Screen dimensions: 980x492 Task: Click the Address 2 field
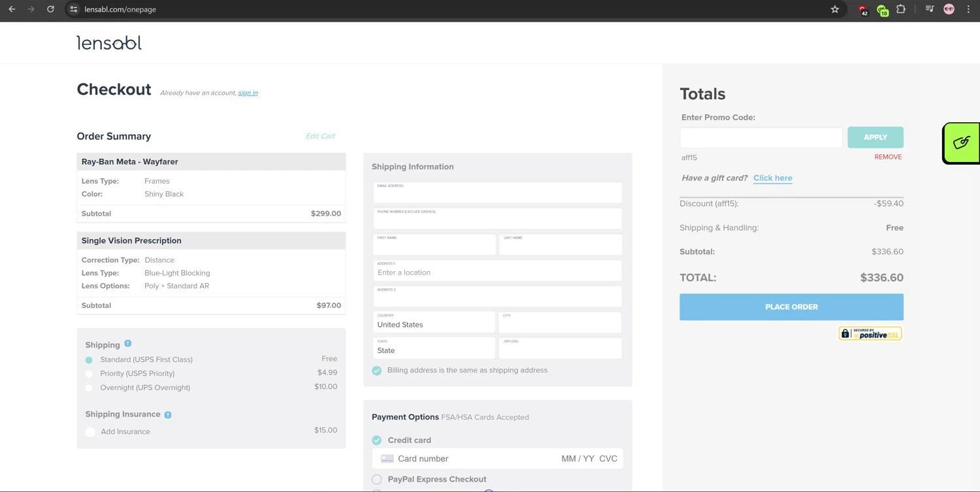point(498,297)
